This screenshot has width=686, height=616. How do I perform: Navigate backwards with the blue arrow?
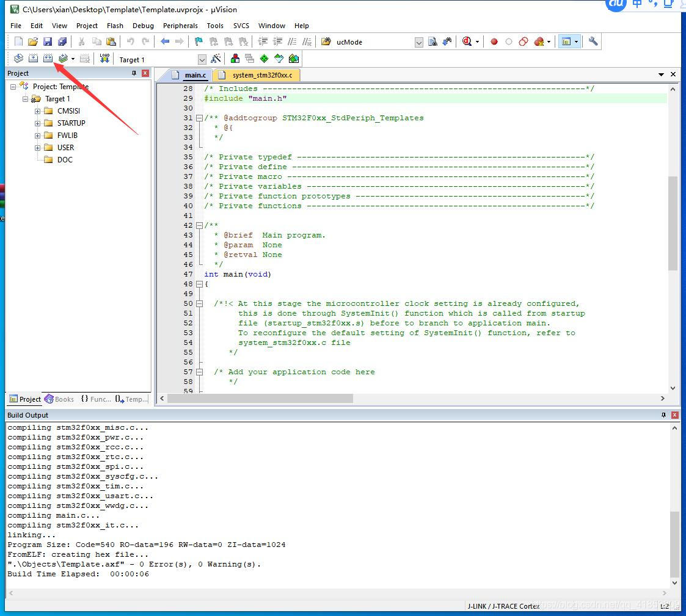(x=165, y=42)
